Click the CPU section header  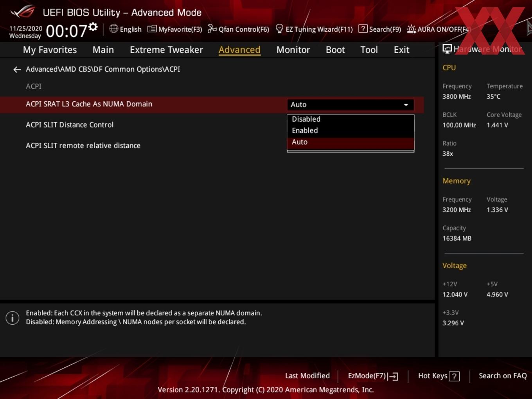click(449, 68)
